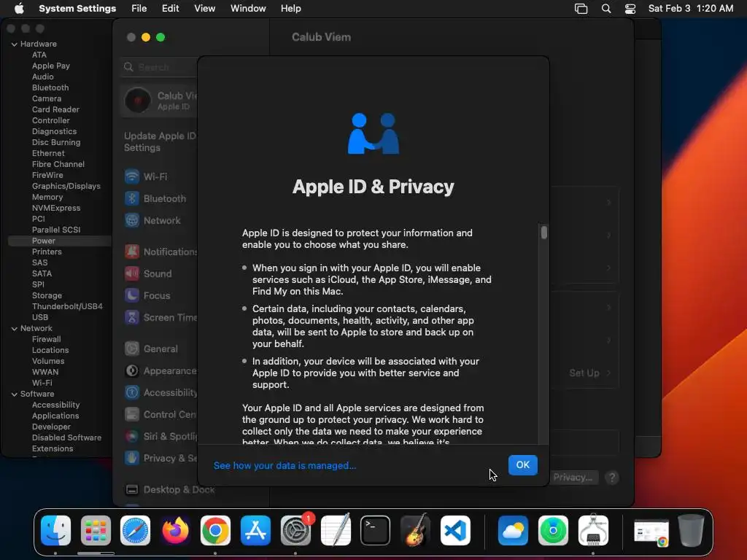
Task: Click the Screen Time hourglass icon
Action: [132, 317]
